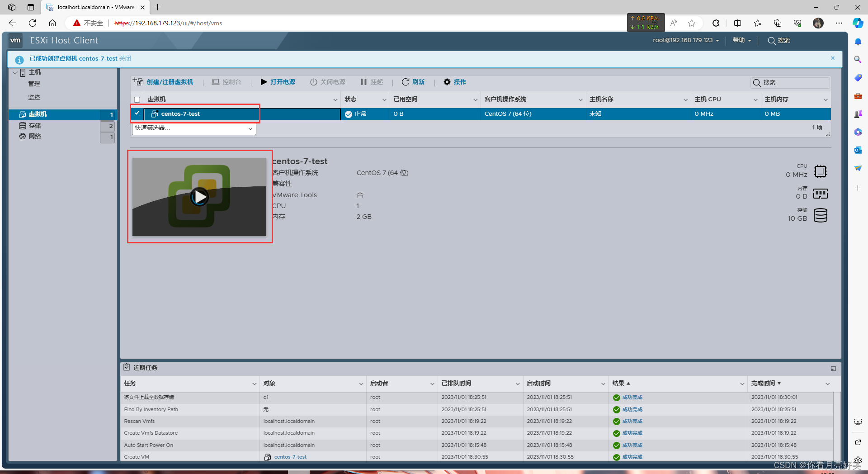Open the Copilot sidebar icon
The image size is (868, 474).
(x=858, y=23)
